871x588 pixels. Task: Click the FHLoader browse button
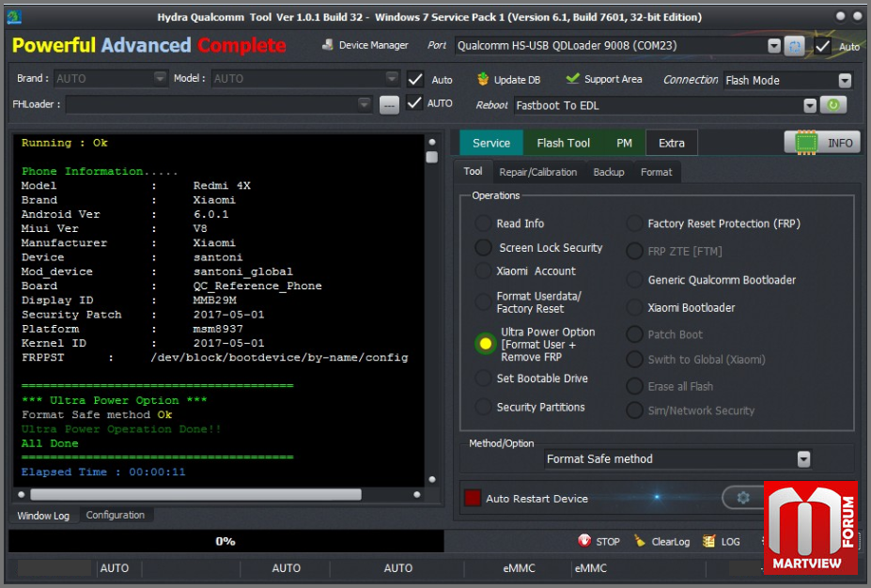pyautogui.click(x=389, y=105)
